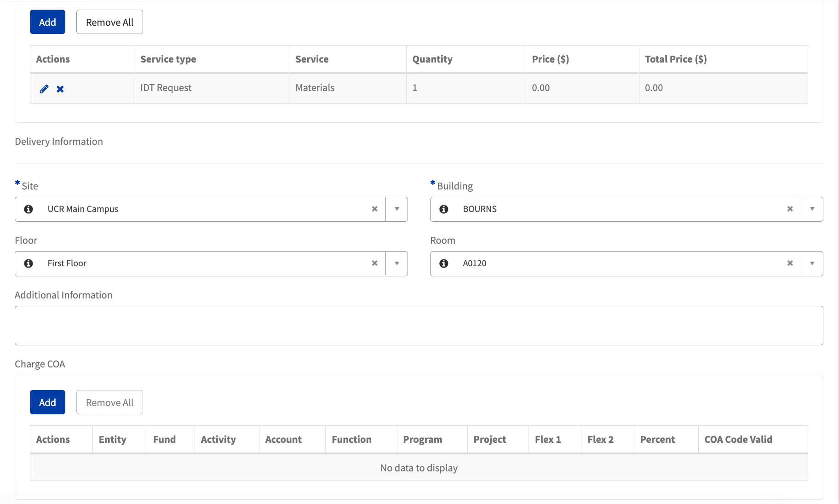Open the Floor dropdown arrow
The height and width of the screenshot is (504, 839).
click(397, 263)
